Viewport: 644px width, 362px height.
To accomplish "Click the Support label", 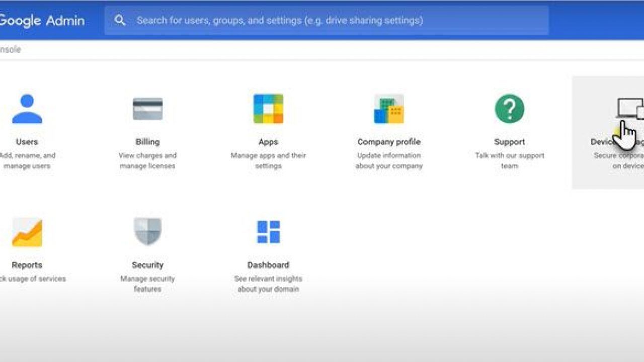I will [x=509, y=142].
